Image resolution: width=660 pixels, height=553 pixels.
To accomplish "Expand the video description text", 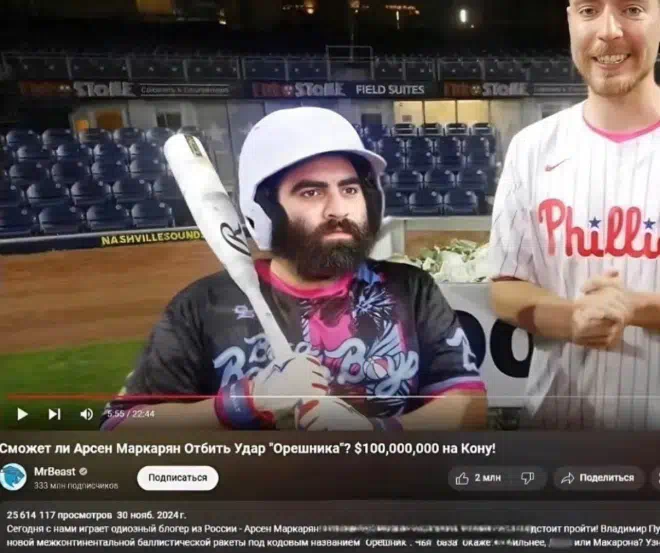I will (330, 534).
